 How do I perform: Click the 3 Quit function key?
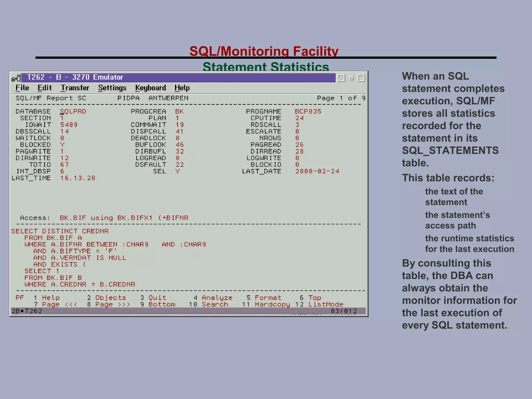pyautogui.click(x=153, y=298)
